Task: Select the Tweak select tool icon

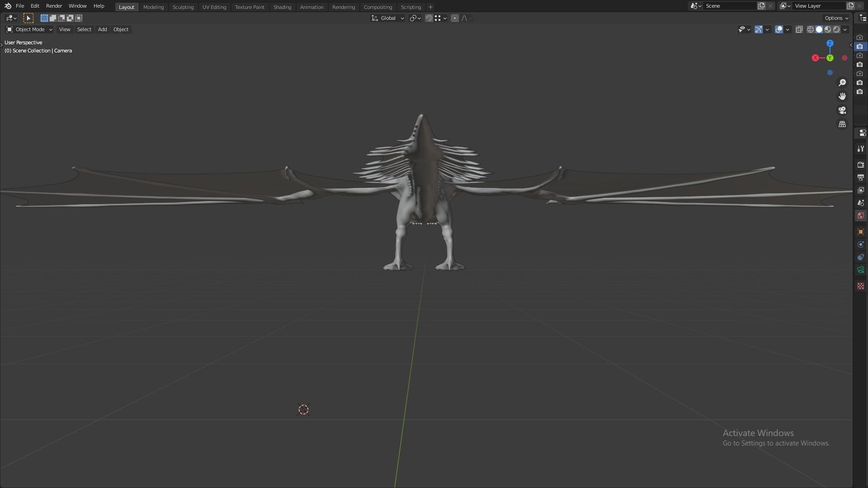Action: pyautogui.click(x=28, y=18)
